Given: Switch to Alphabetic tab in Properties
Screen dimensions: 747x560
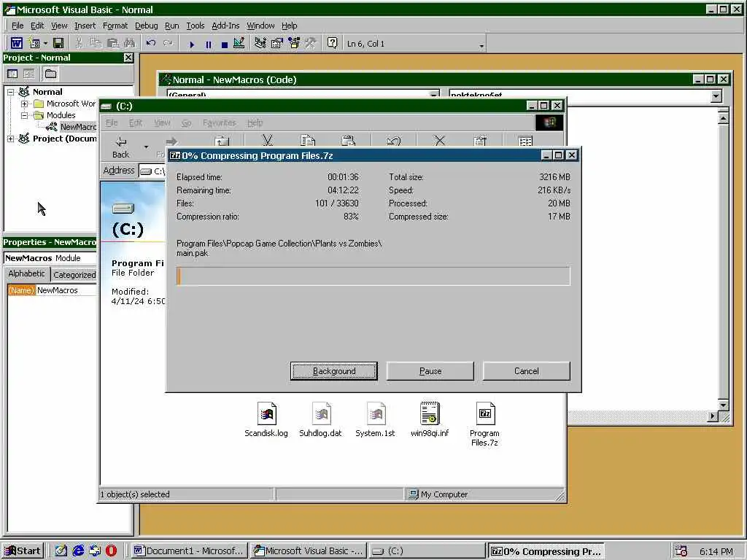Looking at the screenshot, I should (x=27, y=274).
